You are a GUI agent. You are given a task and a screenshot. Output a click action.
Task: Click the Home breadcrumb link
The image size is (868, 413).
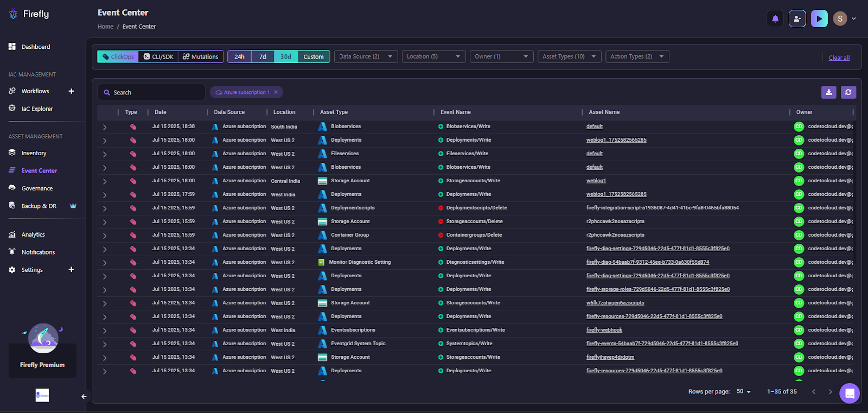[105, 27]
